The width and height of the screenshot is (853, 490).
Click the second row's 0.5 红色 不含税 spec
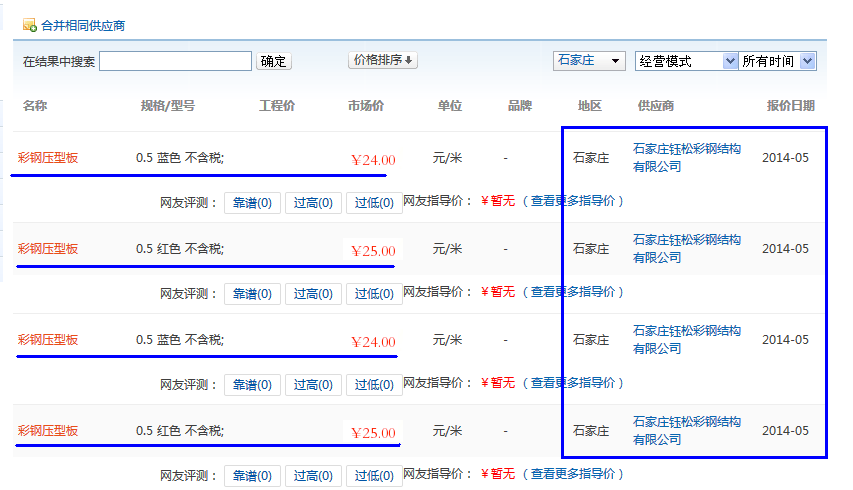point(180,249)
